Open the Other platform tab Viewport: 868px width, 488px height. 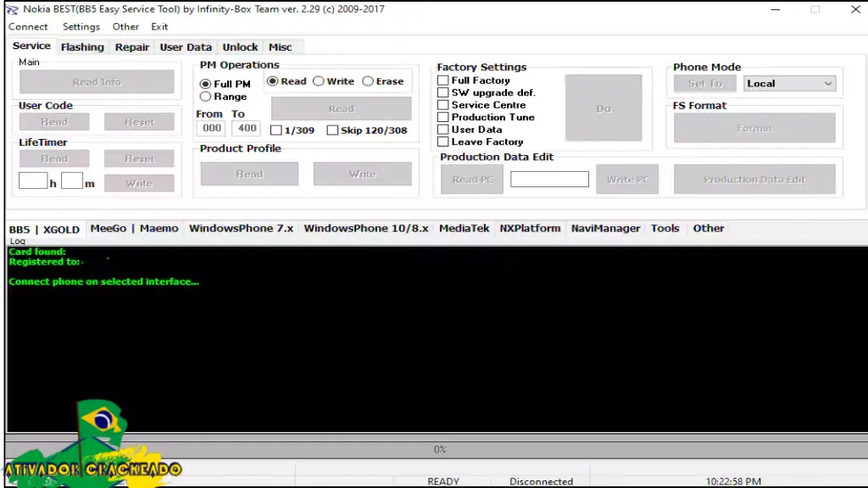pos(709,228)
